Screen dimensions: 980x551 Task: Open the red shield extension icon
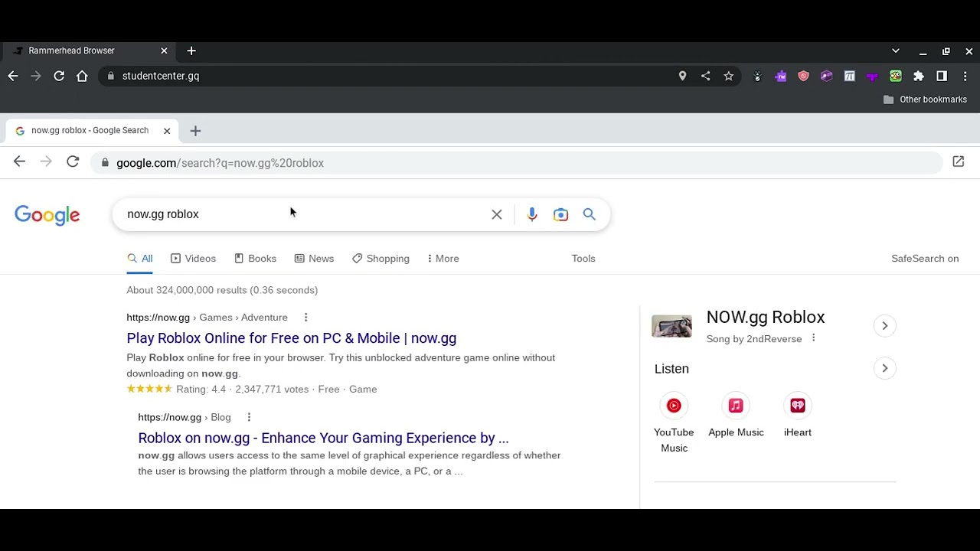803,76
